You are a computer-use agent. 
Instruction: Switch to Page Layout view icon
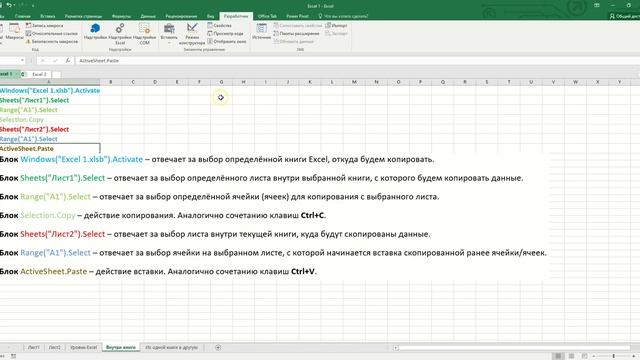click(x=571, y=356)
